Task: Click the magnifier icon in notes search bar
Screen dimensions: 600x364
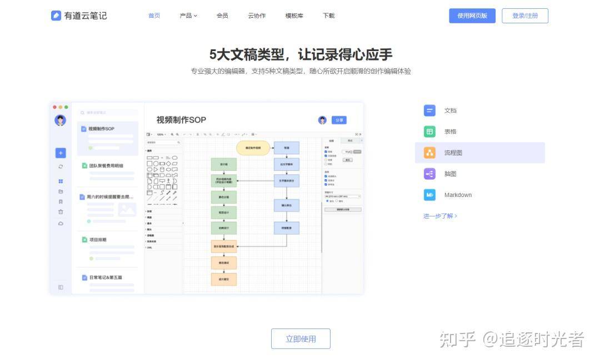Action: [82, 113]
